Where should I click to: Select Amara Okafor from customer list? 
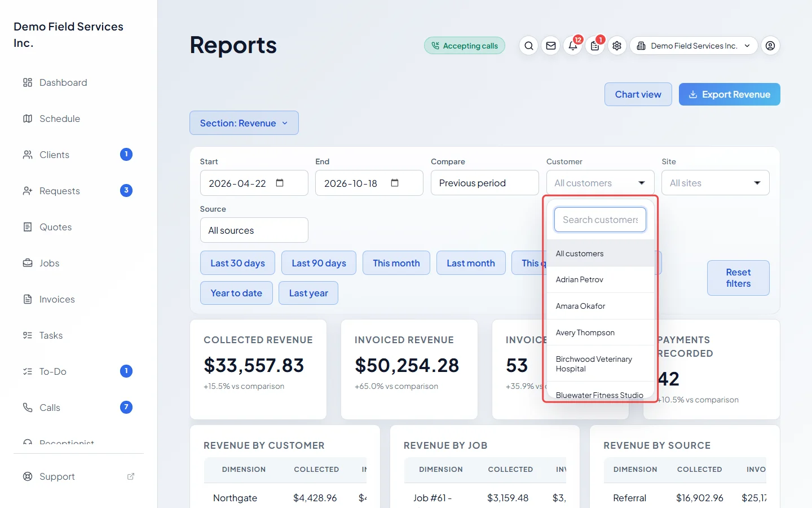tap(601, 306)
